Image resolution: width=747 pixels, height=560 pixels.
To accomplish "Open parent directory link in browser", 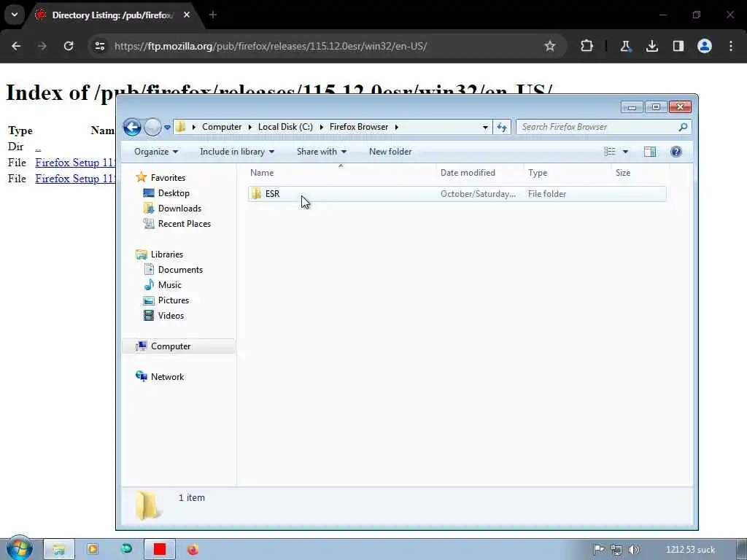I will [x=38, y=147].
